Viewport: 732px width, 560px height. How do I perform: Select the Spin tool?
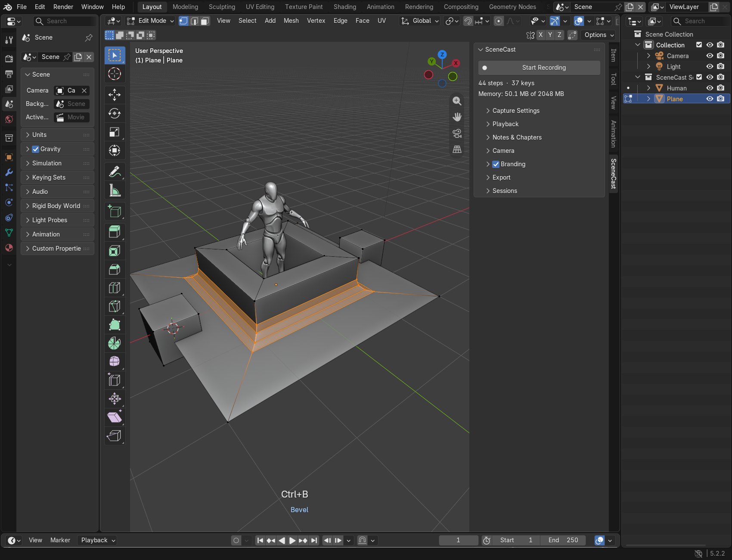(115, 343)
